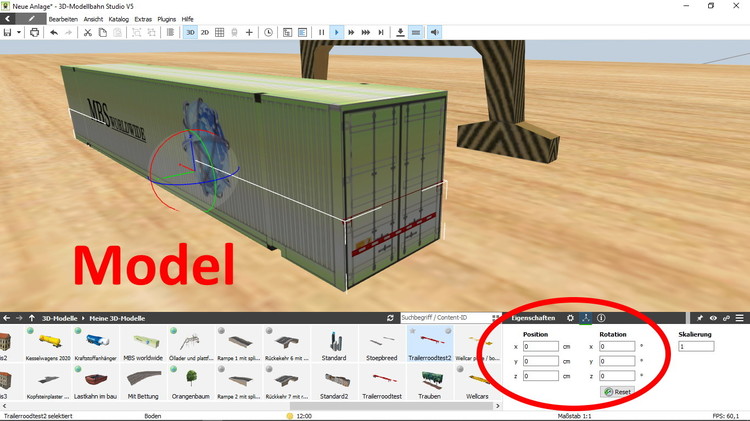This screenshot has width=750, height=421.
Task: Select the Standard2 model thumbnail
Action: (334, 382)
